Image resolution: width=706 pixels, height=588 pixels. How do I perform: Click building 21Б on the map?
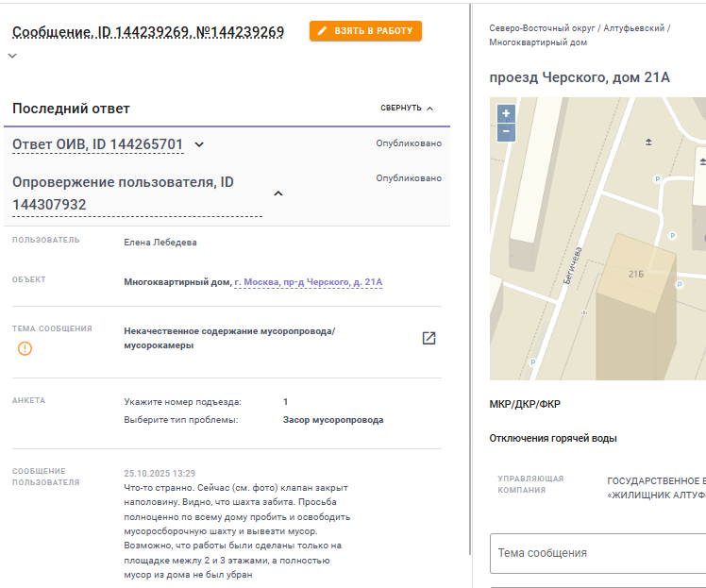click(636, 275)
